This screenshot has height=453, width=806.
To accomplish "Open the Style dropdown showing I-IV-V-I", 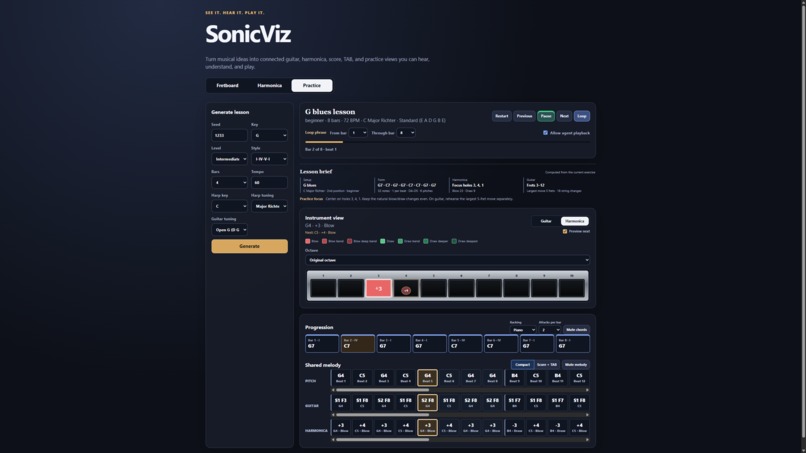I will [269, 159].
